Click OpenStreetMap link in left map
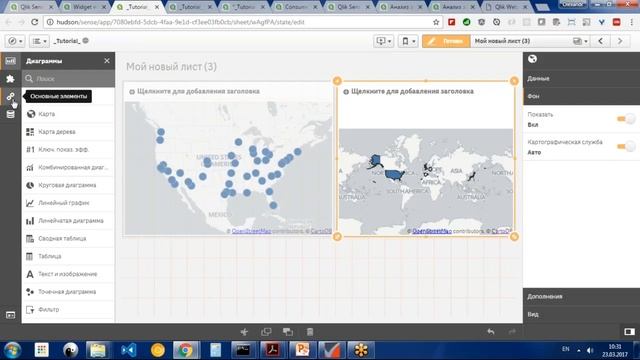This screenshot has height=360, width=640. (x=251, y=231)
